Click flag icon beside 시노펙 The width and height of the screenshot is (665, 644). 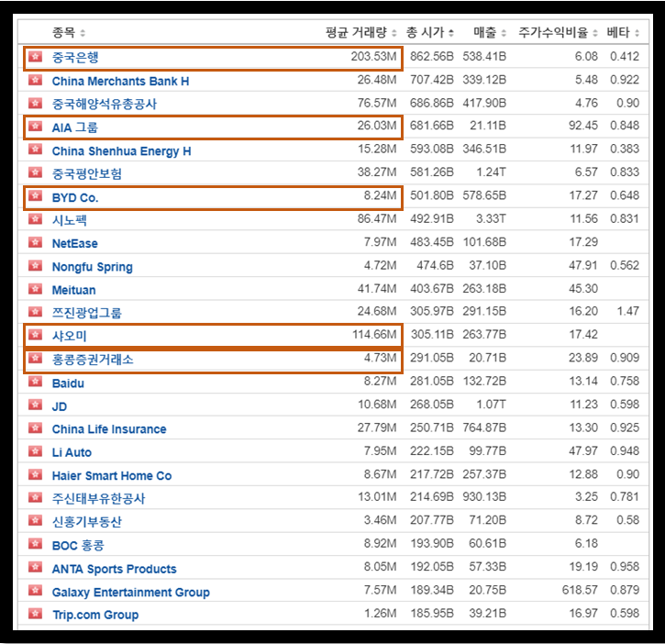35,219
